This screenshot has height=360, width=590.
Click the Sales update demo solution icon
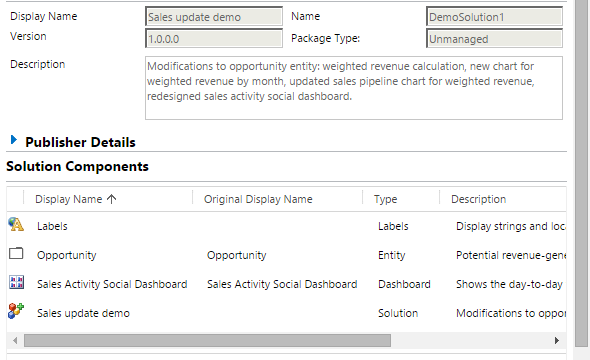[x=16, y=311]
